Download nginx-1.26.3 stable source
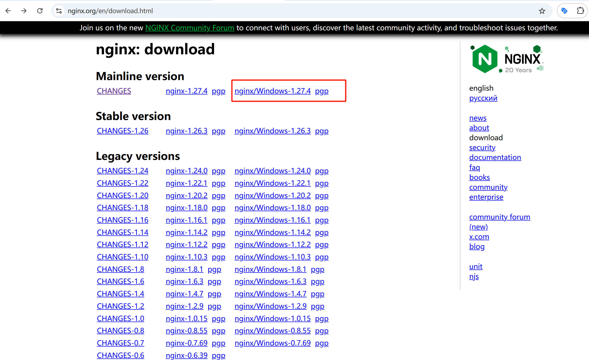 tap(186, 131)
